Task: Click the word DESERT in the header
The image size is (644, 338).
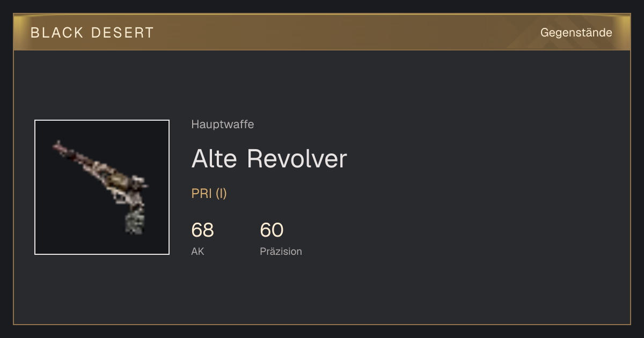Action: 123,33
